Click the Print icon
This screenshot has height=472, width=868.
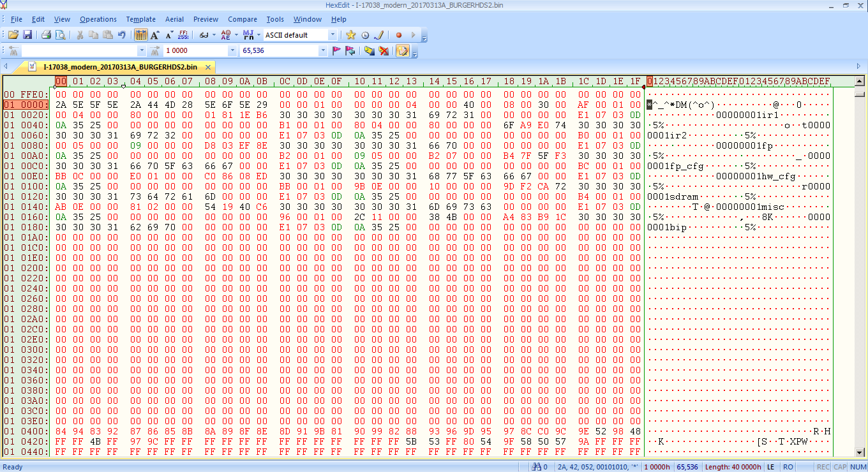click(47, 35)
